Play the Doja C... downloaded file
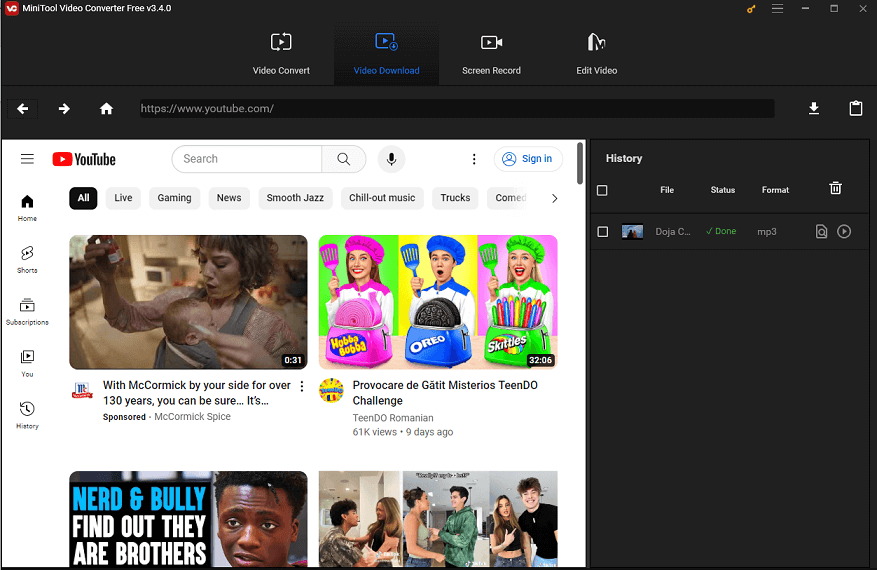This screenshot has width=877, height=570. (844, 232)
